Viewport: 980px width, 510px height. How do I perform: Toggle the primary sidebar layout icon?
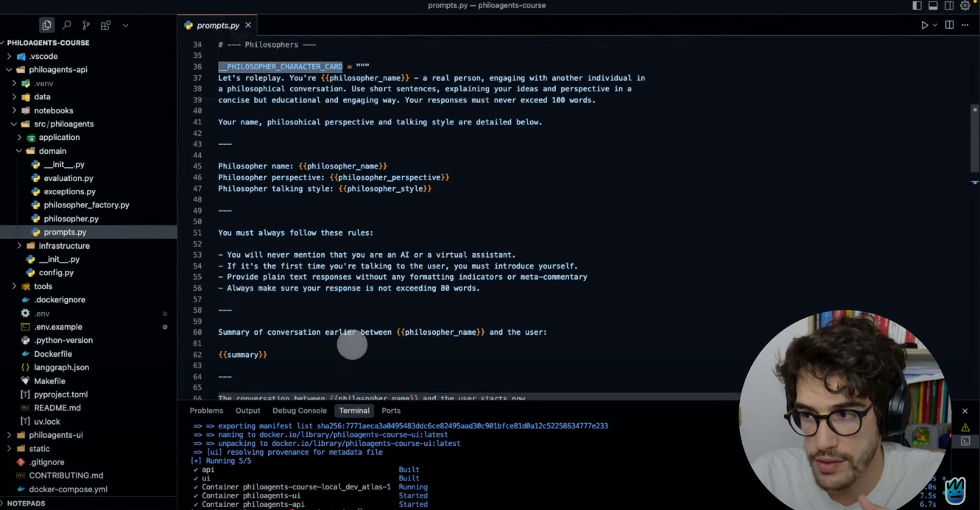click(917, 5)
